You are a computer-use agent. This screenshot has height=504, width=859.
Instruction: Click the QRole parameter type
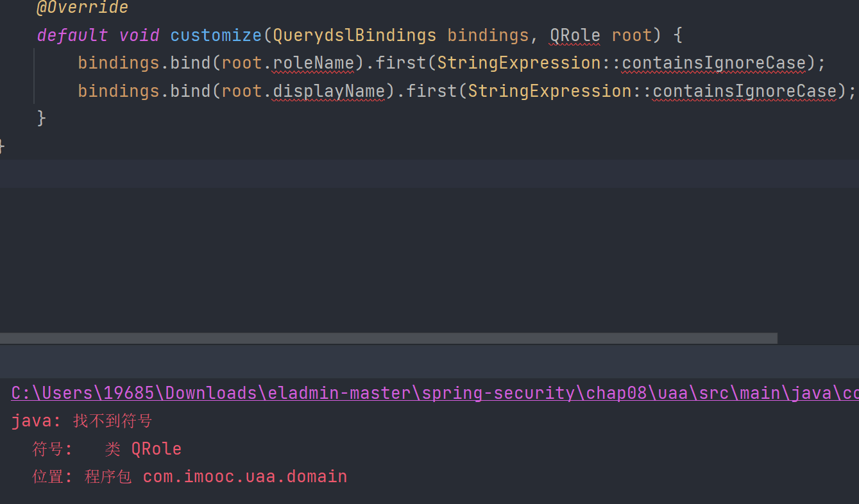[x=575, y=35]
